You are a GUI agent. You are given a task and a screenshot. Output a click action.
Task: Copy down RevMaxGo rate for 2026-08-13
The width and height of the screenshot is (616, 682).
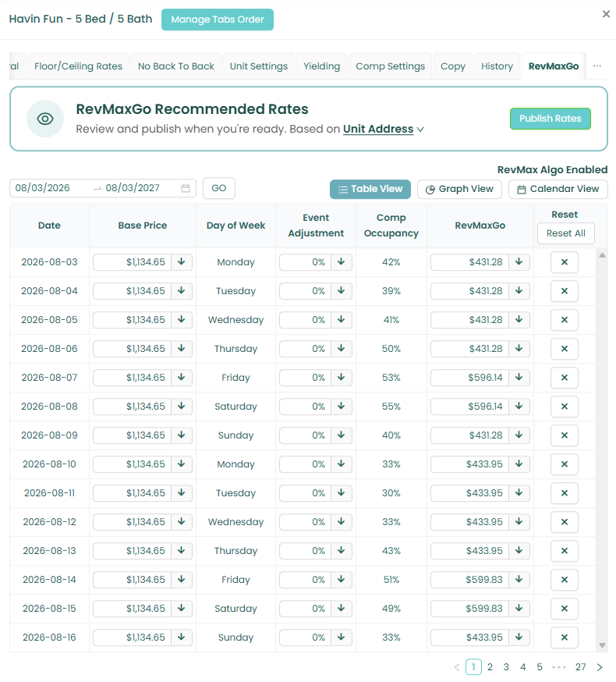coord(519,551)
